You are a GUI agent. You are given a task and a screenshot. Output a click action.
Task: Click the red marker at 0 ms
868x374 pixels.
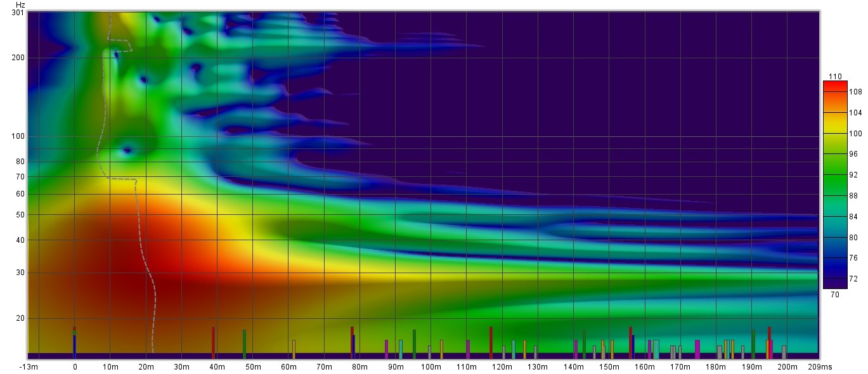[74, 330]
